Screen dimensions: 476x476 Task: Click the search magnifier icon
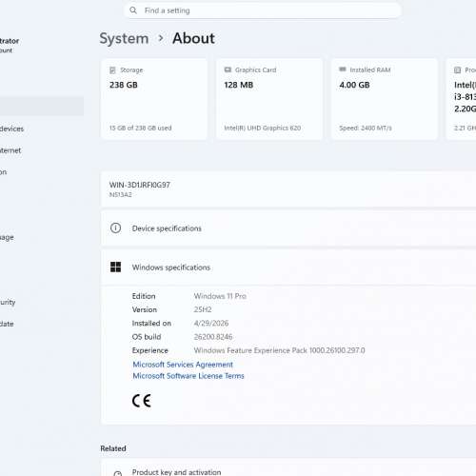pyautogui.click(x=133, y=10)
